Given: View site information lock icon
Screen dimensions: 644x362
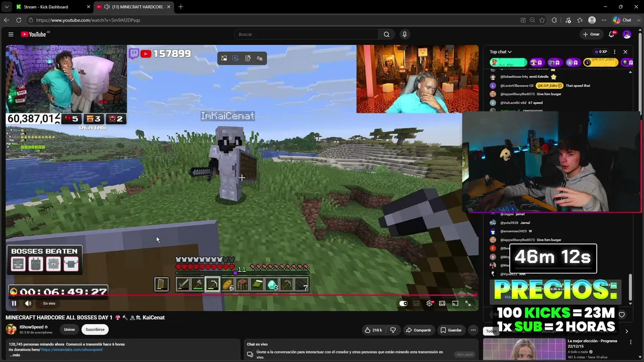Looking at the screenshot, I should (31, 20).
